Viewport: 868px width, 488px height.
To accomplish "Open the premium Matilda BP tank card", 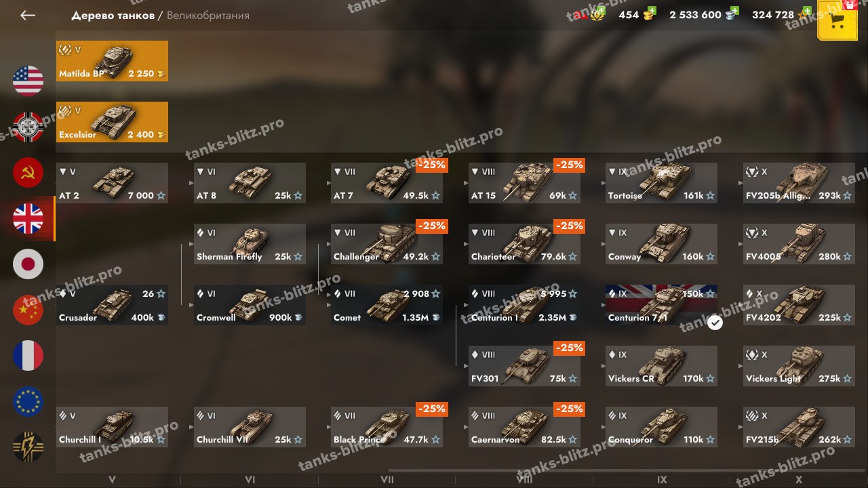I will click(112, 61).
